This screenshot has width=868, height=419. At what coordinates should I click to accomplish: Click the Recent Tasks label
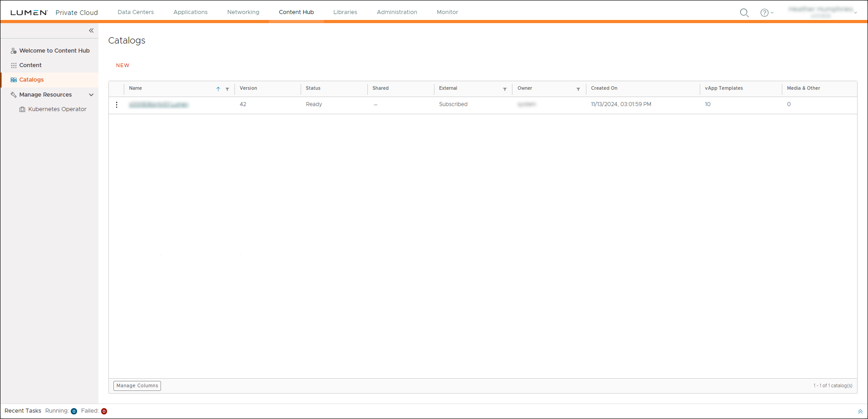(23, 411)
